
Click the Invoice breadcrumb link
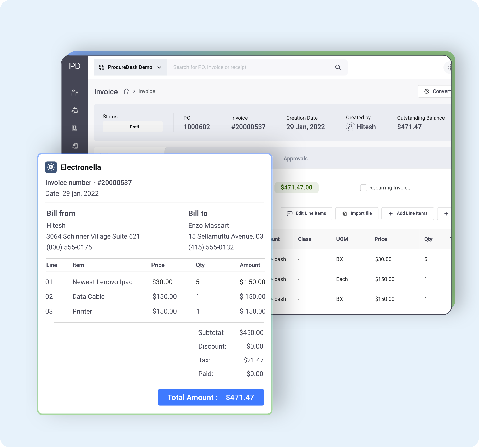click(147, 91)
